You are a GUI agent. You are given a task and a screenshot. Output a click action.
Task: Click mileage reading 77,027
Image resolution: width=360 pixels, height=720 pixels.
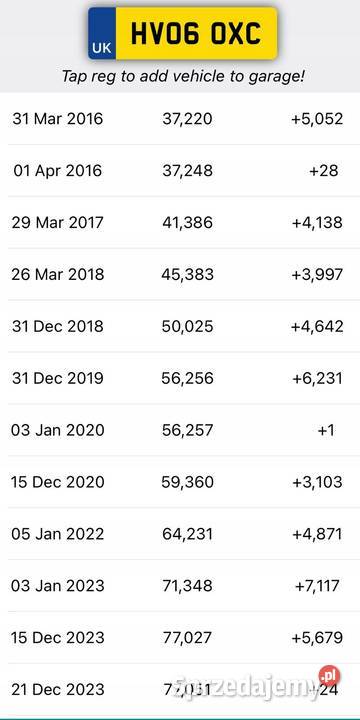coord(187,638)
